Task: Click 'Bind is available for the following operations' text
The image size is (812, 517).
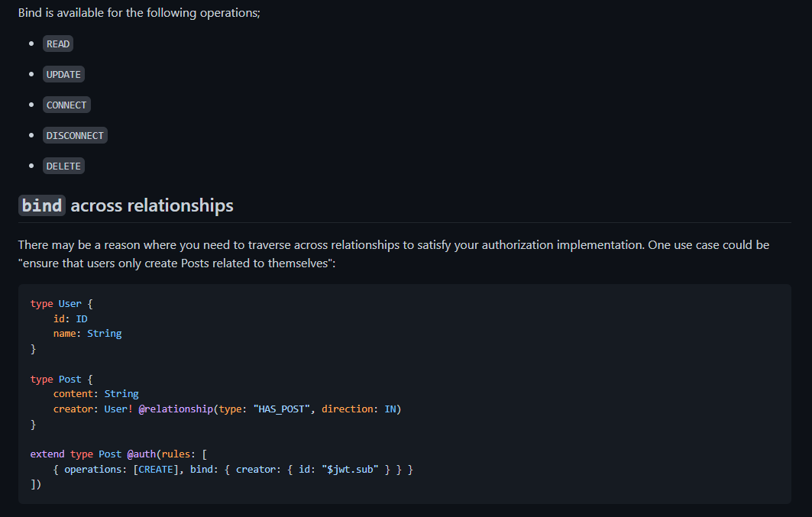Action: click(139, 13)
